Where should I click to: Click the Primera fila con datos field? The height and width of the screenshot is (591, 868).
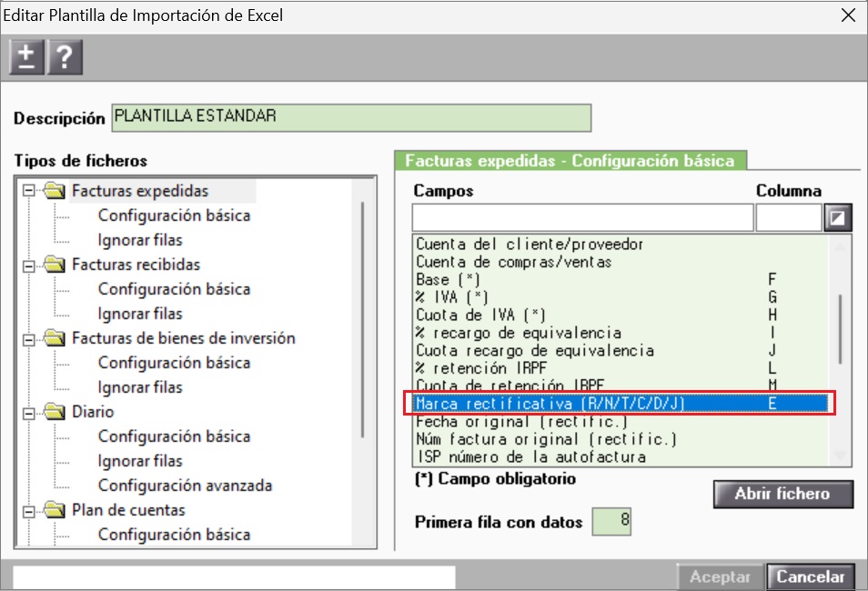tap(611, 521)
